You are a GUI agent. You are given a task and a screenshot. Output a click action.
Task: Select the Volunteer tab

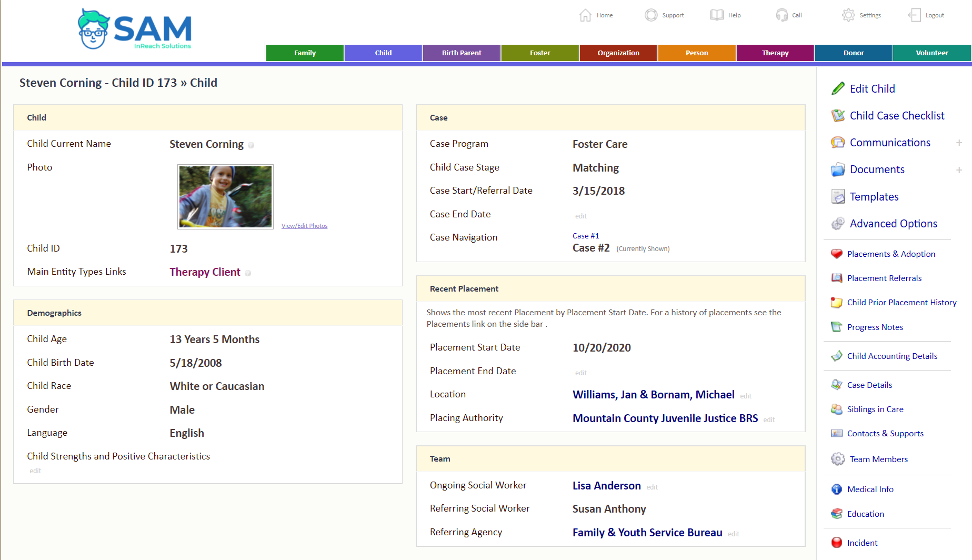pos(932,53)
